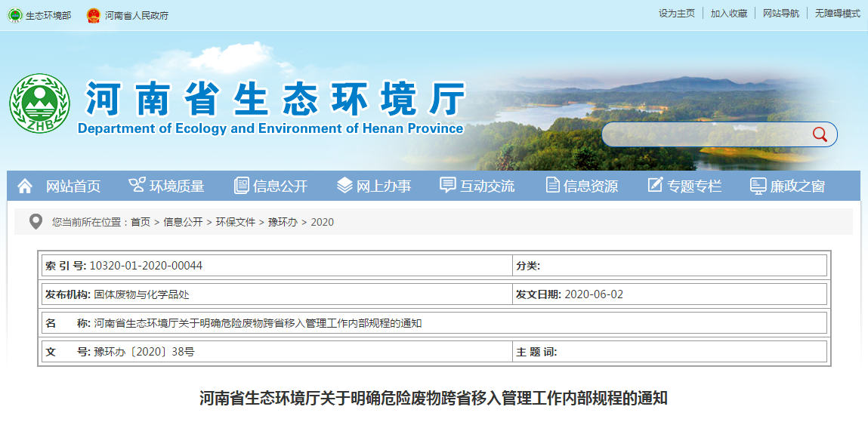Go to 2020 in breadcrumb
This screenshot has height=422, width=868.
[x=323, y=223]
